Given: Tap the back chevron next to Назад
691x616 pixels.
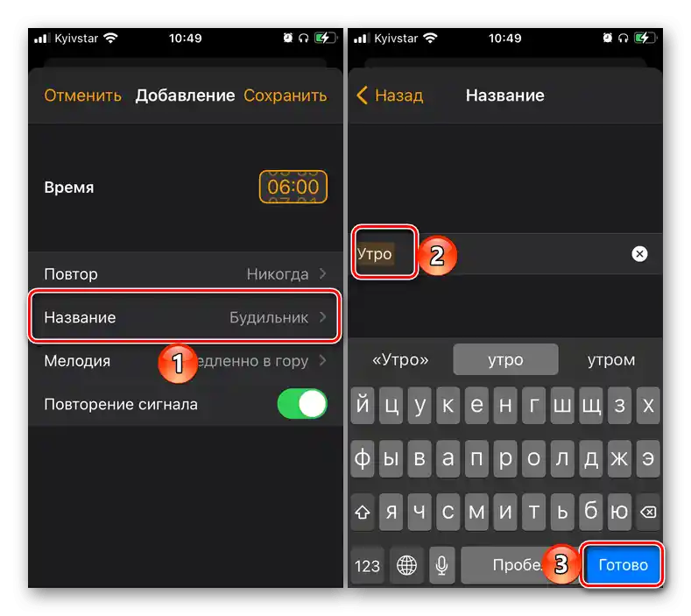Looking at the screenshot, I should tap(362, 96).
